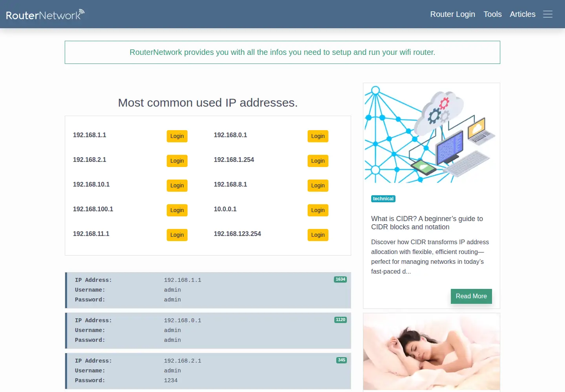Click Read More on CIDR article
This screenshot has height=392, width=565.
coord(471,296)
